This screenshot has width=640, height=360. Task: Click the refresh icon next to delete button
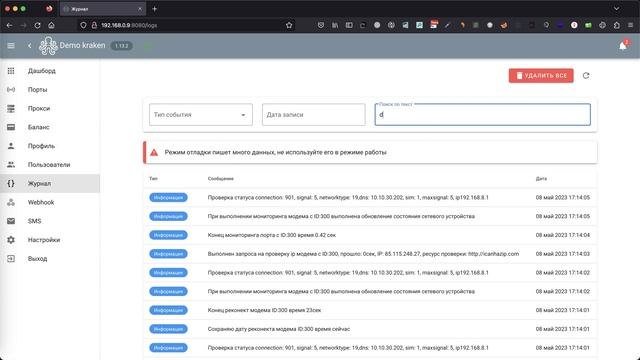click(586, 76)
